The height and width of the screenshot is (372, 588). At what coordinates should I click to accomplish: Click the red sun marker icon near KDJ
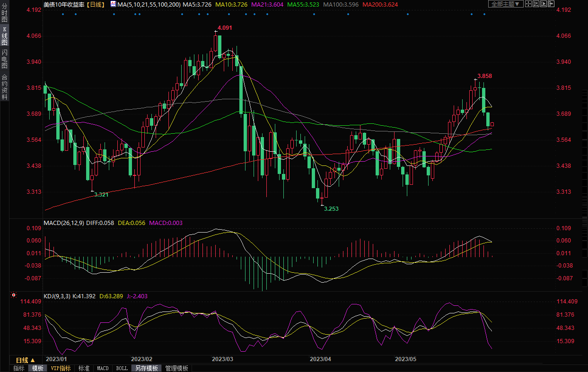(14, 295)
